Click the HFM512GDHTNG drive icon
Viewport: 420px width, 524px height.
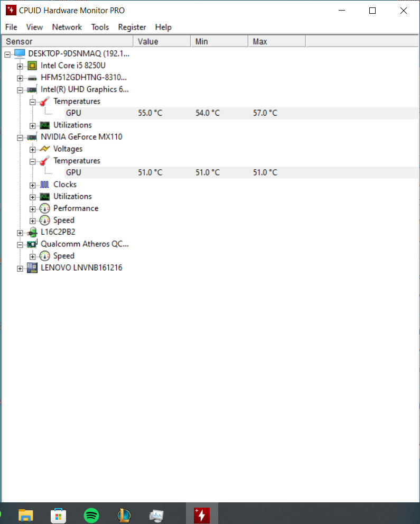coord(32,78)
